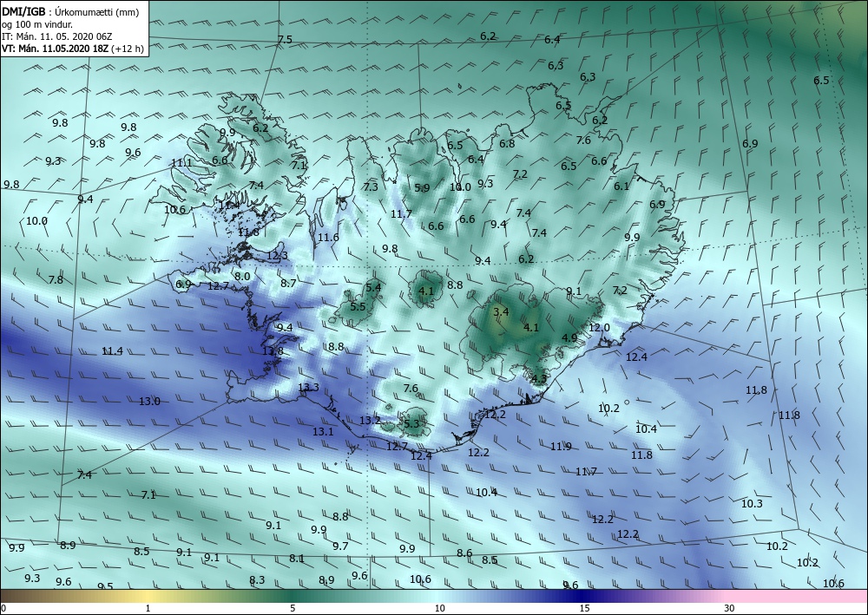Click the '11.1' value in the Westfjords

(181, 162)
